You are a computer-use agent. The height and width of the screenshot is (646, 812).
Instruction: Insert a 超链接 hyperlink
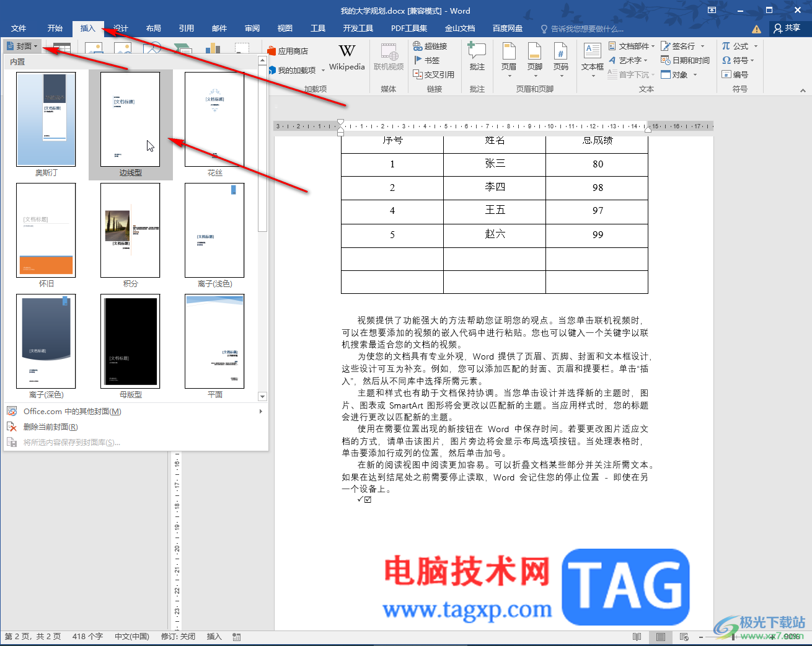pos(430,46)
